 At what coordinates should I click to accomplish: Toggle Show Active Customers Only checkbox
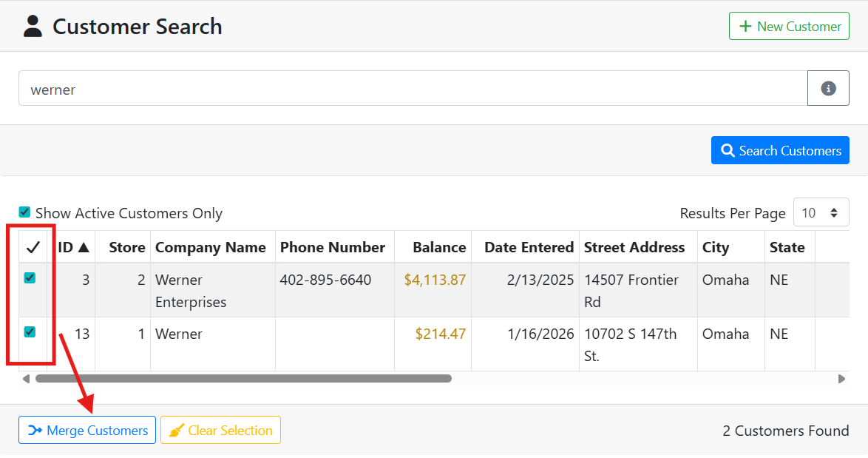25,212
